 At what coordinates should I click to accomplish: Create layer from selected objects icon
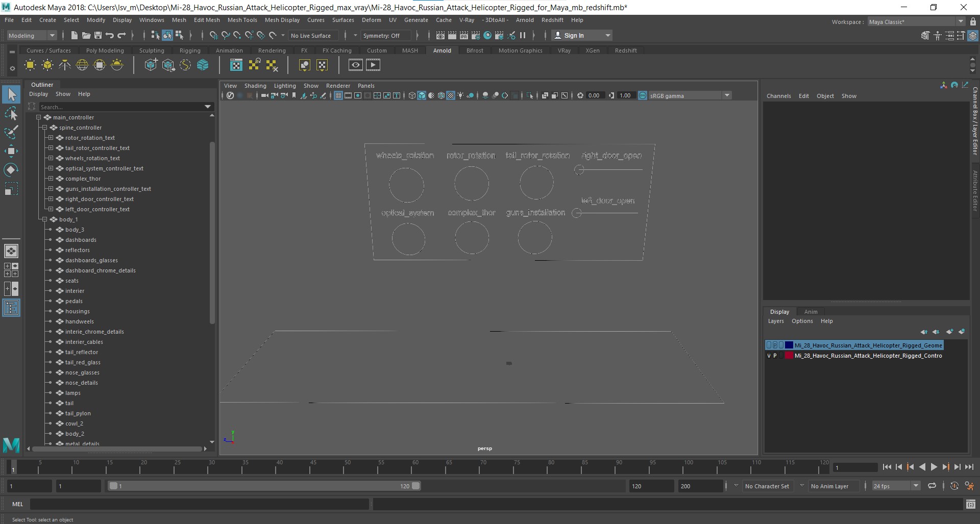pos(962,332)
